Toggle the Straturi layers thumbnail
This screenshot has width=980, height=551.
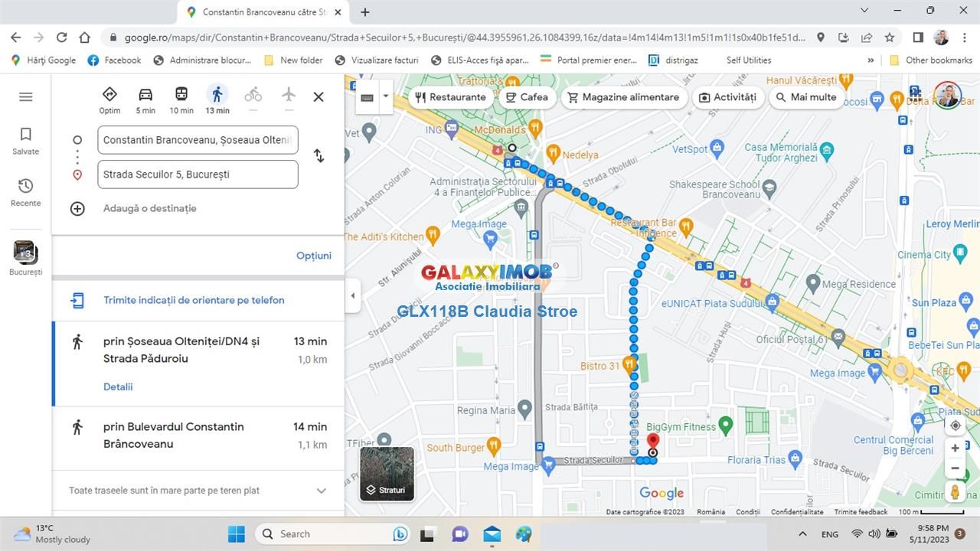pos(387,473)
